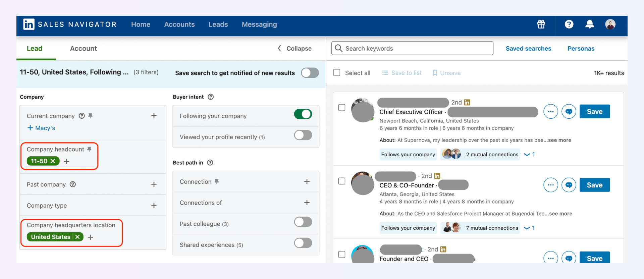The image size is (644, 279).
Task: Collapse the filters panel
Action: point(294,48)
